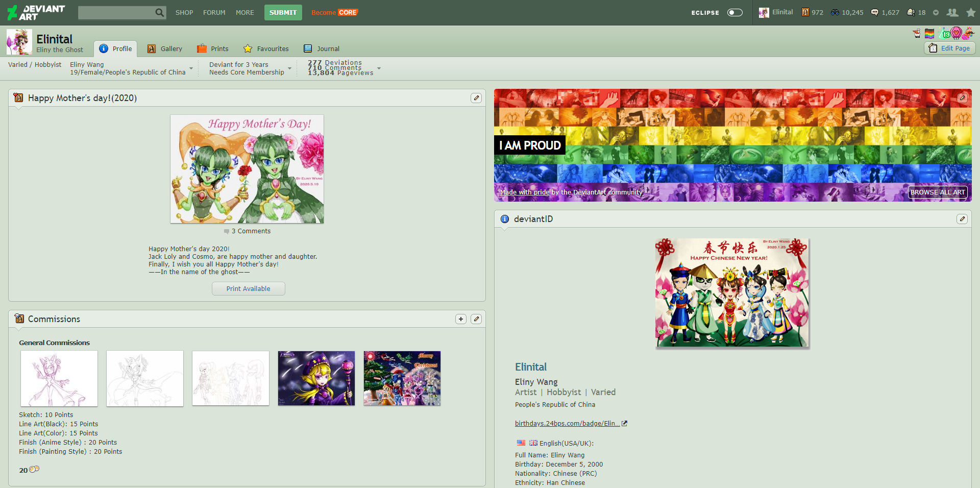Image resolution: width=980 pixels, height=488 pixels.
Task: Switch to the Prints tab
Action: pyautogui.click(x=213, y=49)
